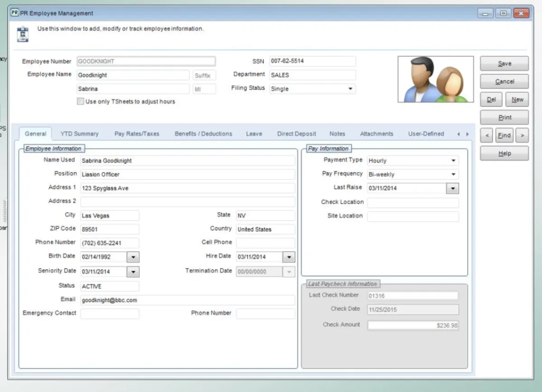Image resolution: width=542 pixels, height=392 pixels.
Task: Expand the Filing Status dropdown
Action: pos(350,89)
